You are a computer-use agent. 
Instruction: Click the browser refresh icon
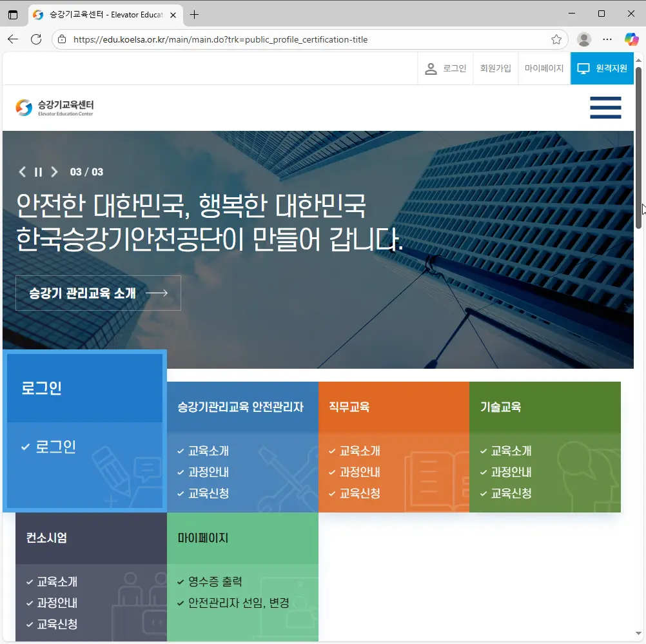[36, 39]
